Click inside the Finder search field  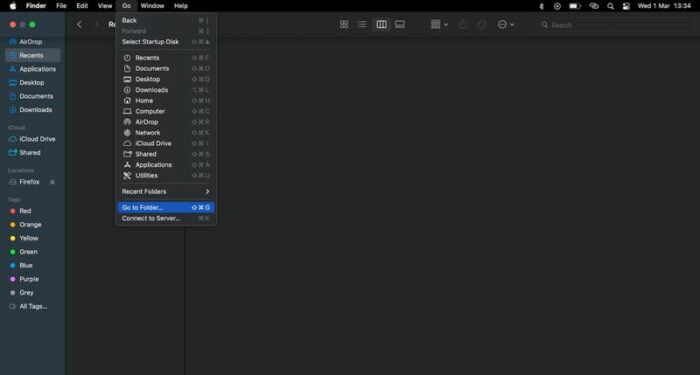pyautogui.click(x=616, y=25)
